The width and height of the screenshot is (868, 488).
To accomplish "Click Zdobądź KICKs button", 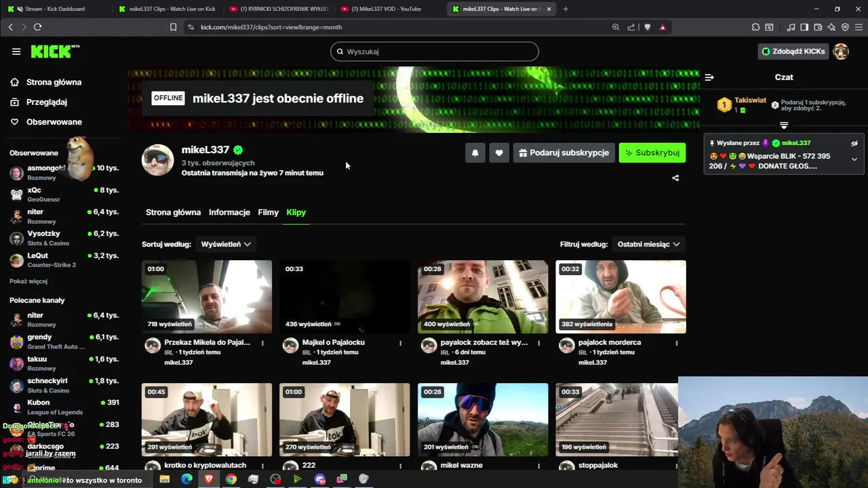I will [793, 52].
